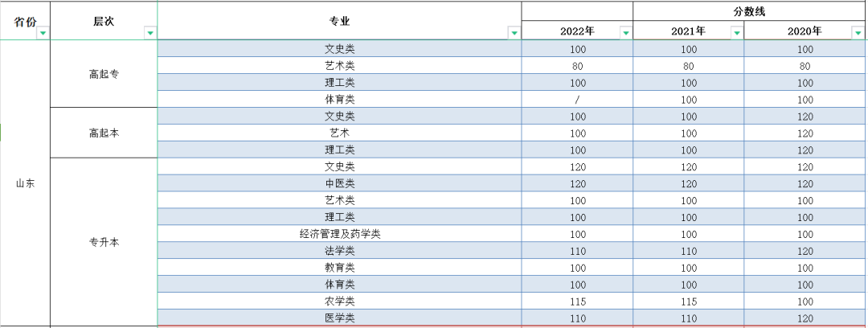The width and height of the screenshot is (868, 328).
Task: Click the 山东 province cell
Action: 26,183
